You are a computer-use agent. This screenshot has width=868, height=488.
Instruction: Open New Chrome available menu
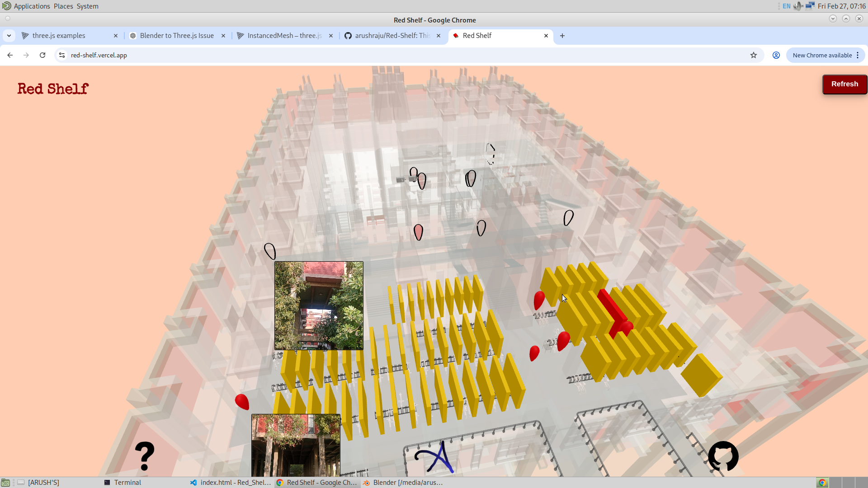pos(825,55)
